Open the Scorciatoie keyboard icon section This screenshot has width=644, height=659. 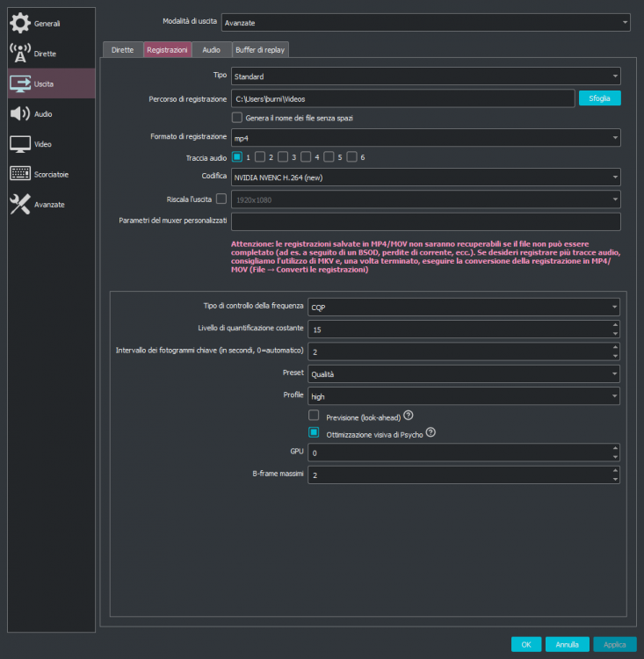point(19,174)
